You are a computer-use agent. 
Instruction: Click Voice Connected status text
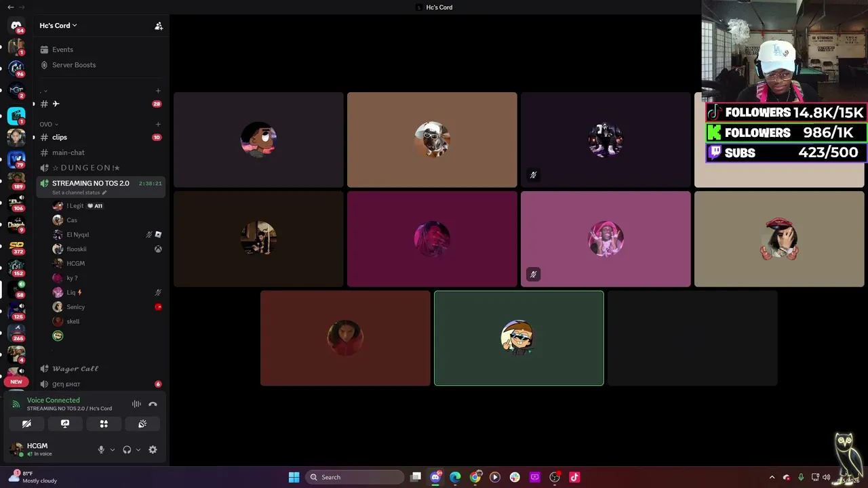(53, 401)
